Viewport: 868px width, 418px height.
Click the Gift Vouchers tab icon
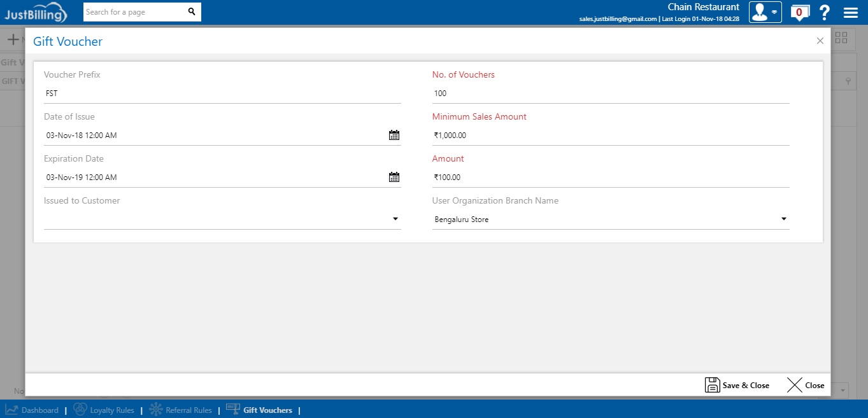pyautogui.click(x=233, y=409)
